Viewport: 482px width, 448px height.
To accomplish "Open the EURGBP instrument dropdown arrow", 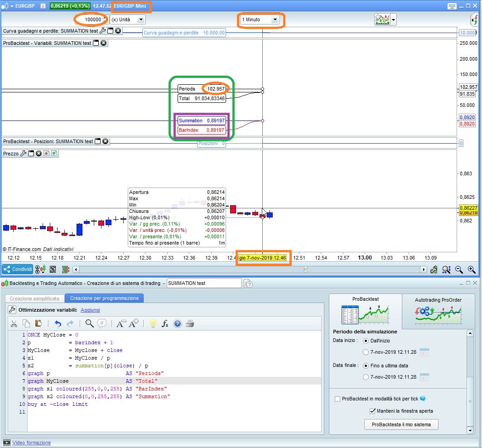I will click(x=11, y=6).
